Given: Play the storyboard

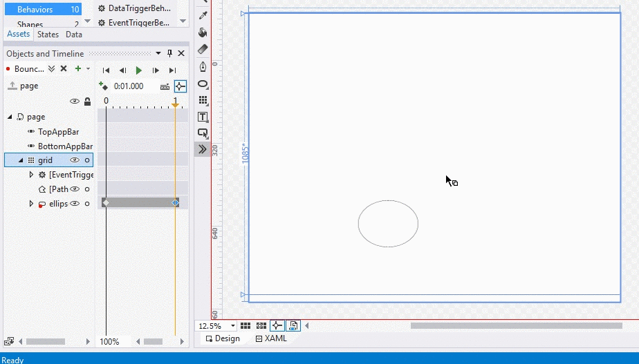Looking at the screenshot, I should coord(138,70).
